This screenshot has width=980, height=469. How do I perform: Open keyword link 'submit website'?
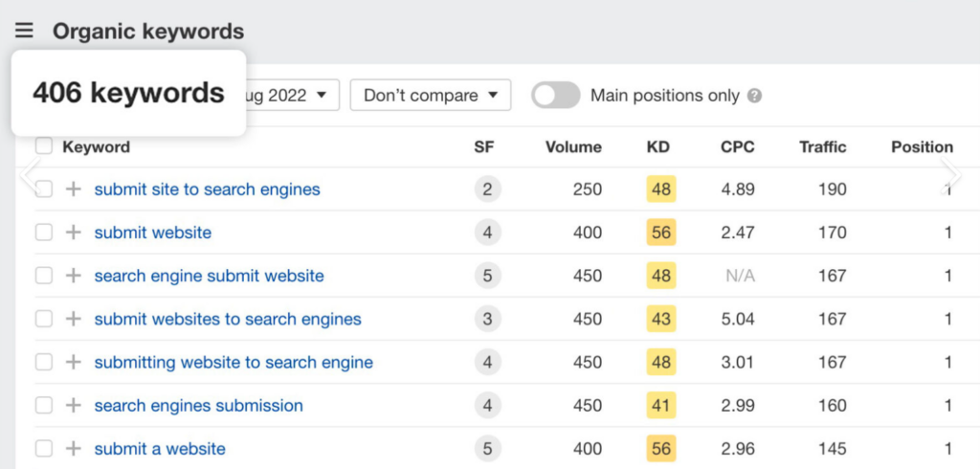pos(152,232)
